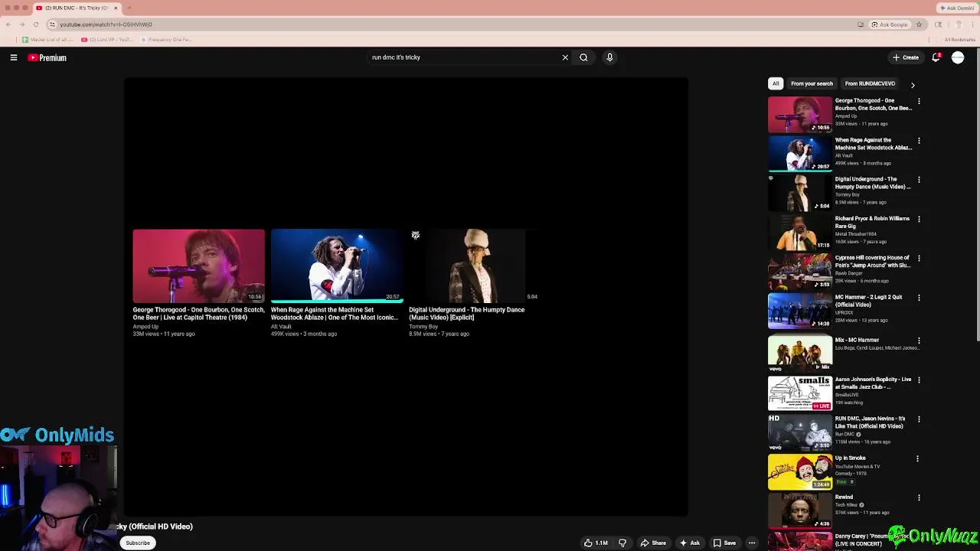Click the Ask button under the video
The height and width of the screenshot is (551, 980).
tap(689, 543)
